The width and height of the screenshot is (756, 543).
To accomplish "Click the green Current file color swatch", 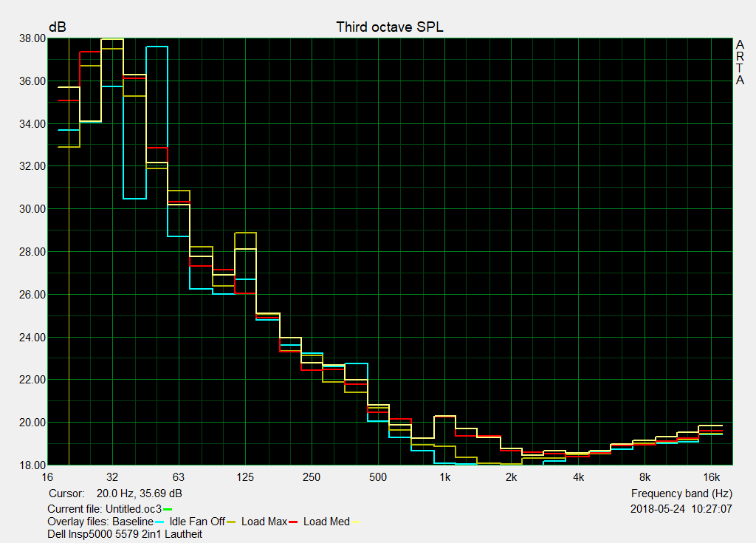I will 168,509.
